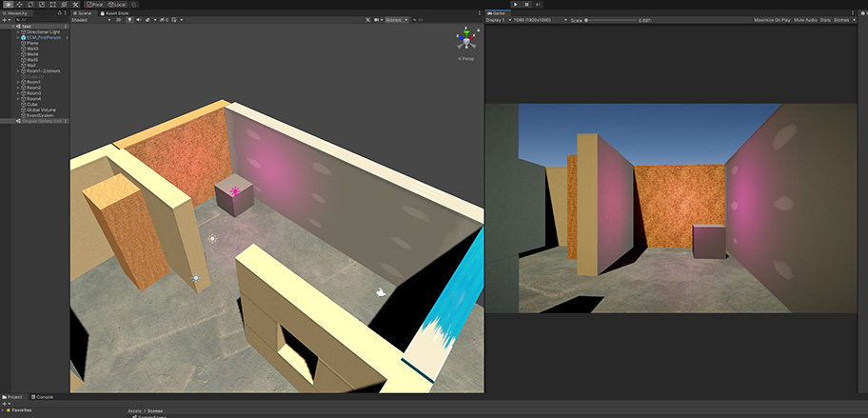
Task: Expand the Directional Light object
Action: (18, 32)
